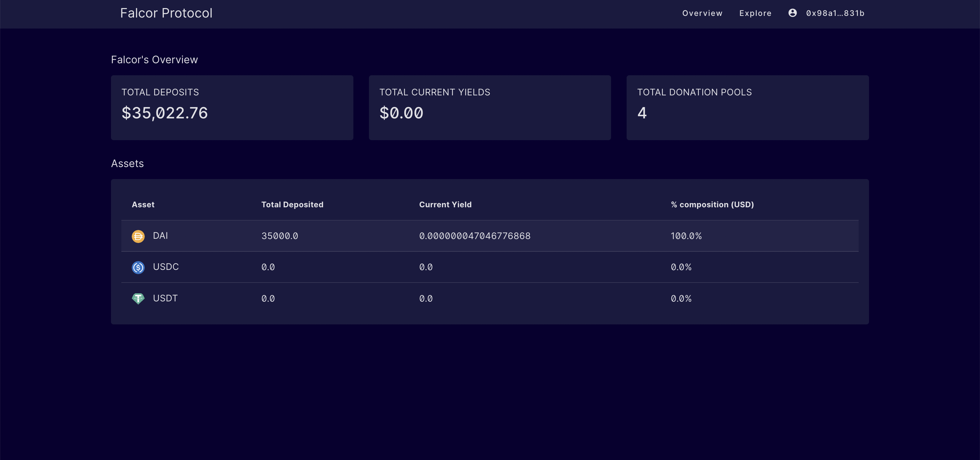Click wallet address 0x98a1...831b
Image resolution: width=980 pixels, height=460 pixels.
pyautogui.click(x=835, y=13)
